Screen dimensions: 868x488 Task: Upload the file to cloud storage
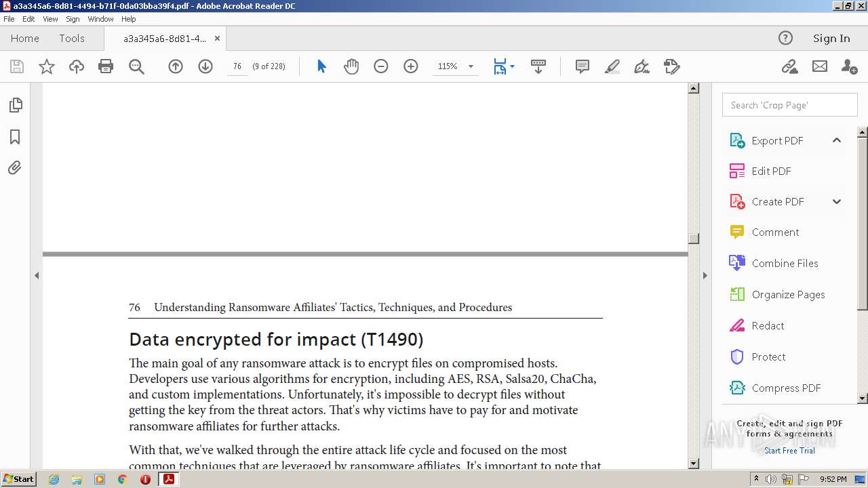pyautogui.click(x=77, y=66)
